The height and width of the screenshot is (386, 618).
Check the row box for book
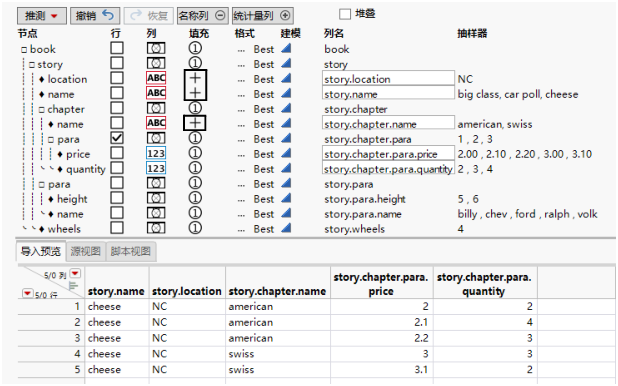point(117,48)
